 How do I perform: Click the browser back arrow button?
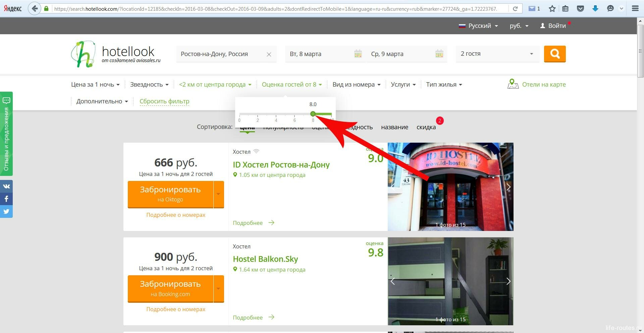click(35, 9)
